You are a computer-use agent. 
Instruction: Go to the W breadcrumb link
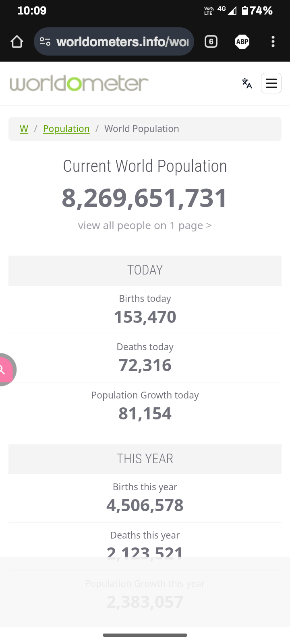pyautogui.click(x=24, y=129)
